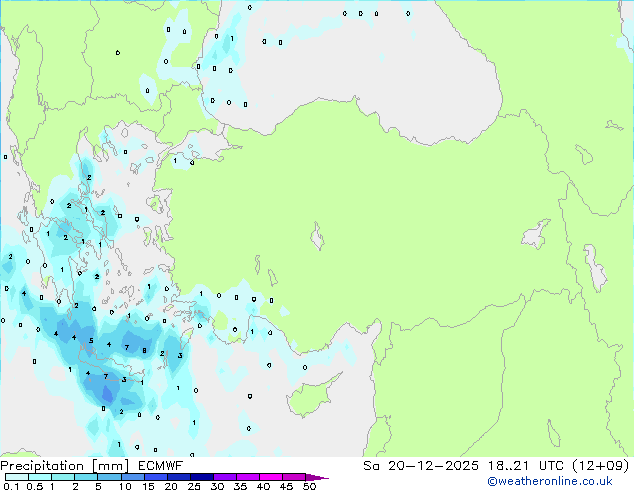Click the above-50 mm legend arrow tip
634x490 pixels.
(317, 477)
